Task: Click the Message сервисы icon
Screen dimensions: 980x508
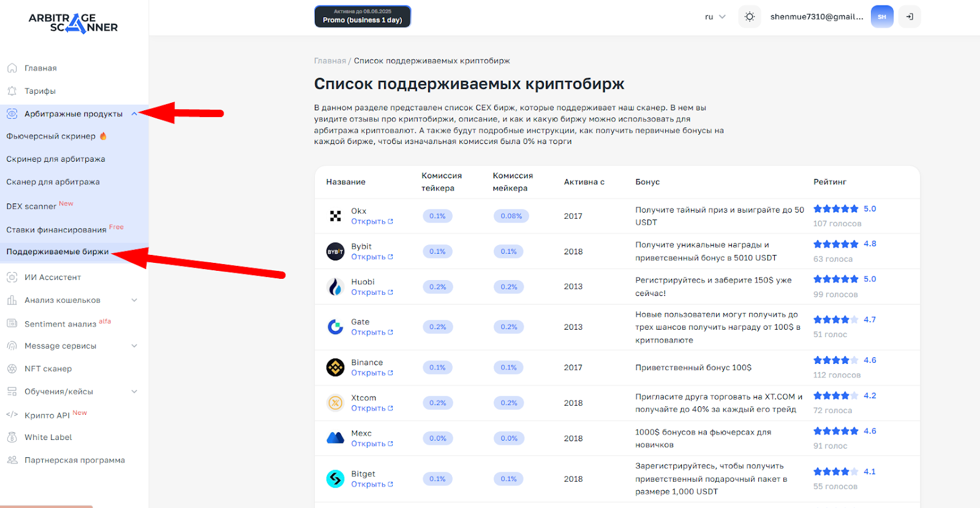Action: 12,346
